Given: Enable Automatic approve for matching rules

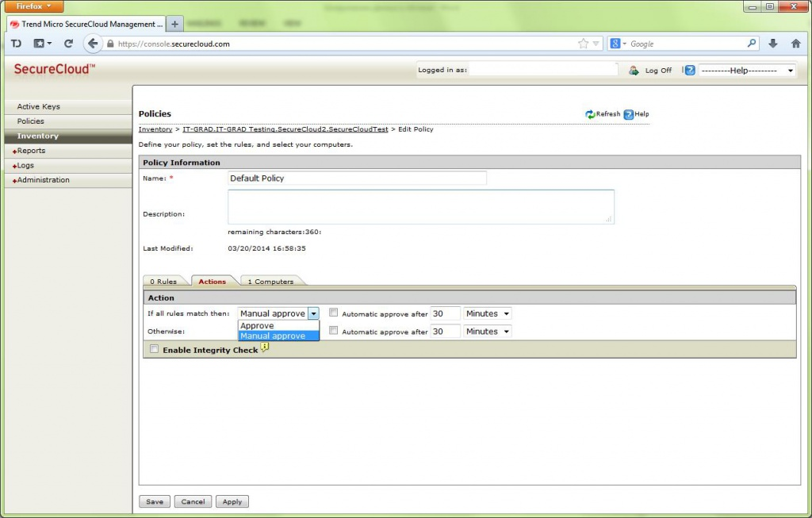Looking at the screenshot, I should [334, 313].
